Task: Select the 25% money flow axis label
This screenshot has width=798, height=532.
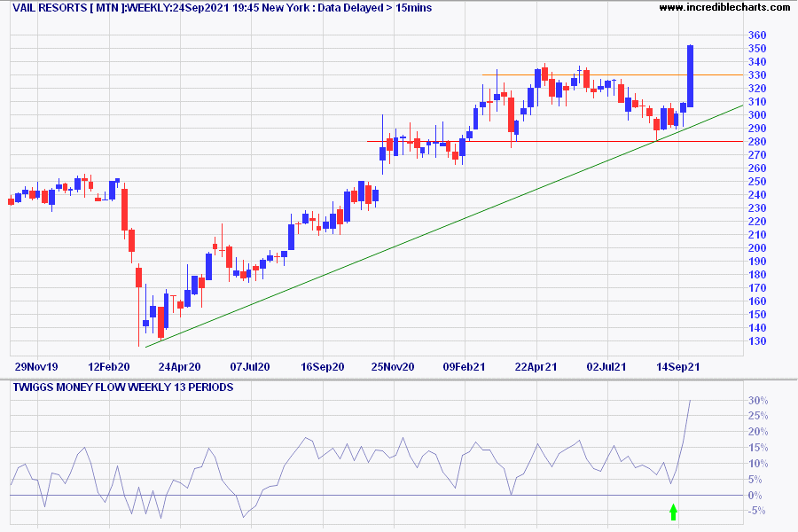Action: pos(758,416)
